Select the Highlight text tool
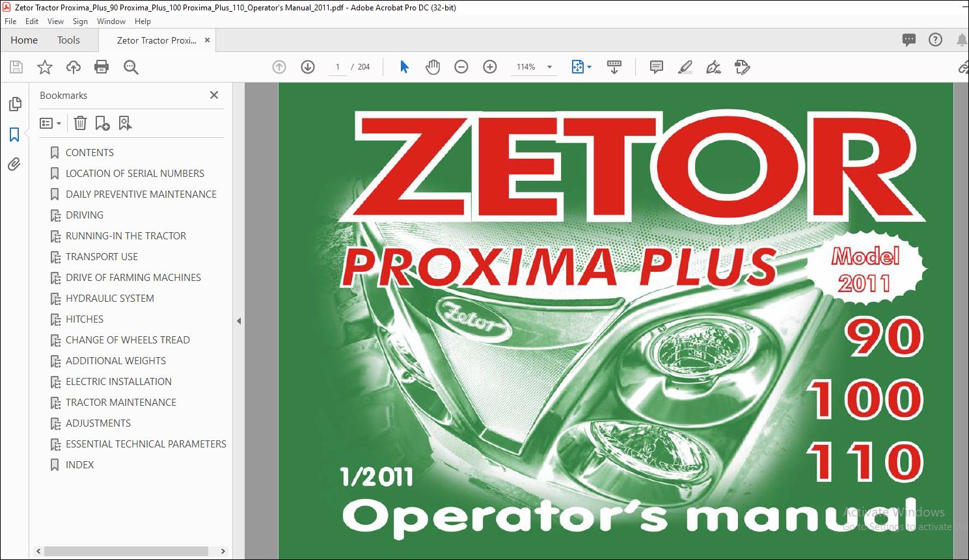This screenshot has width=969, height=560. coord(685,67)
